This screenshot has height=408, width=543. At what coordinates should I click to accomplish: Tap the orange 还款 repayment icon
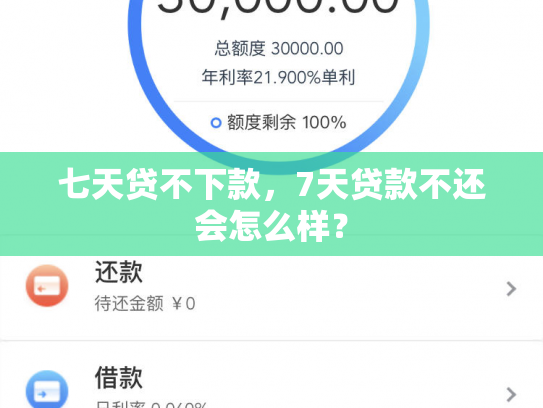coord(47,286)
